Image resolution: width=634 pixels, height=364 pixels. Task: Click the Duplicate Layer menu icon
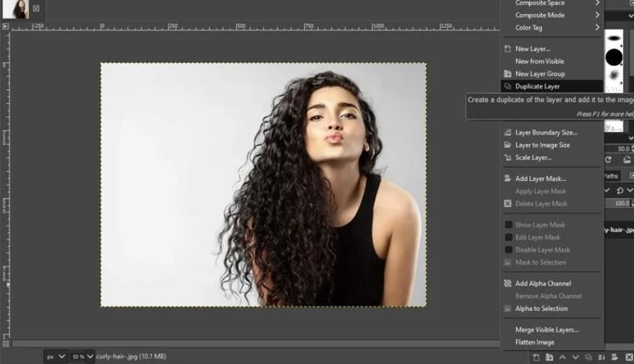click(x=508, y=87)
